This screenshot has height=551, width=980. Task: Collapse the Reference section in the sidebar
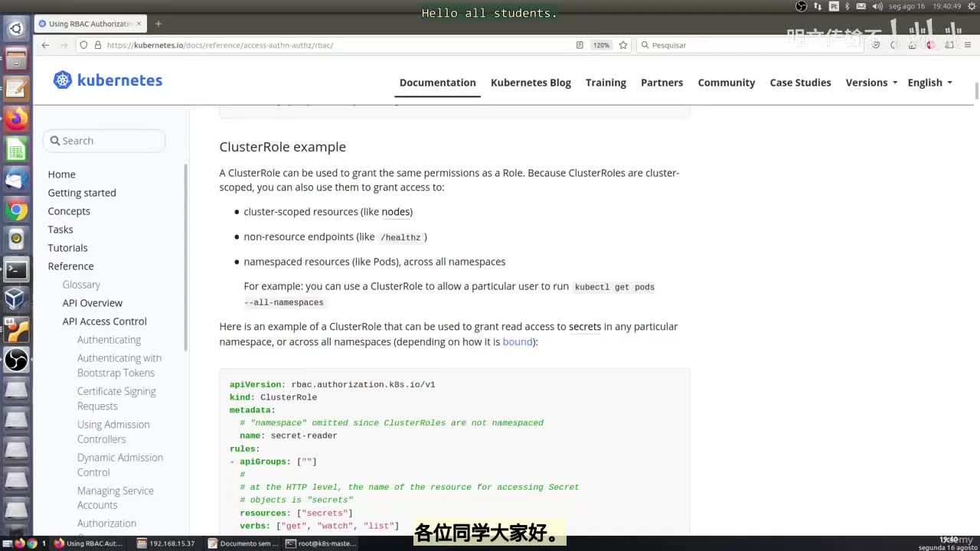click(x=70, y=266)
